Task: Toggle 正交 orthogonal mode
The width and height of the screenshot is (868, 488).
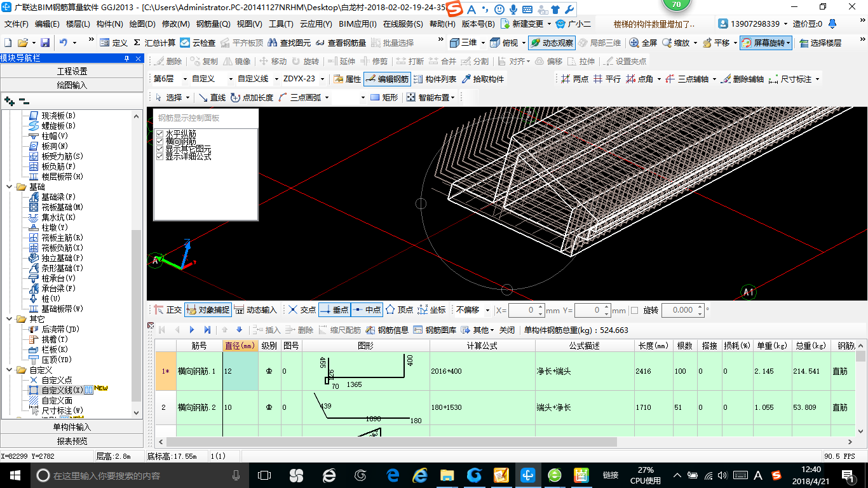Action: tap(168, 310)
